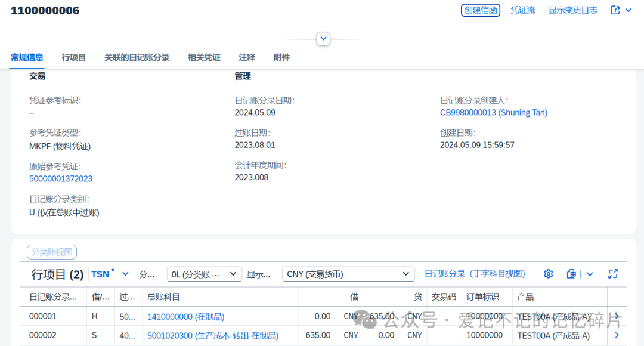Screen dimensions: 644x346
Task: Open original document link 50000001372023
Action: (61, 179)
